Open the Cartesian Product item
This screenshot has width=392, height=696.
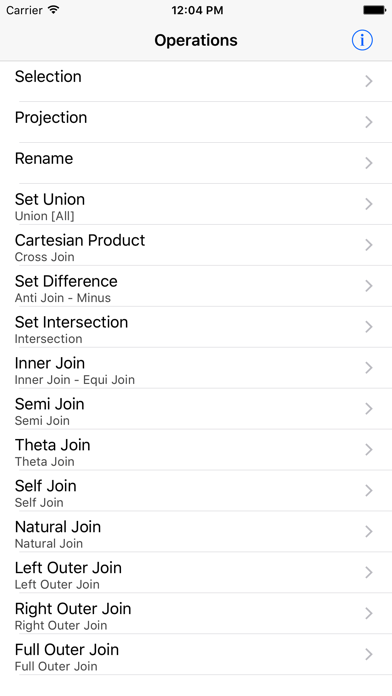coord(196,245)
